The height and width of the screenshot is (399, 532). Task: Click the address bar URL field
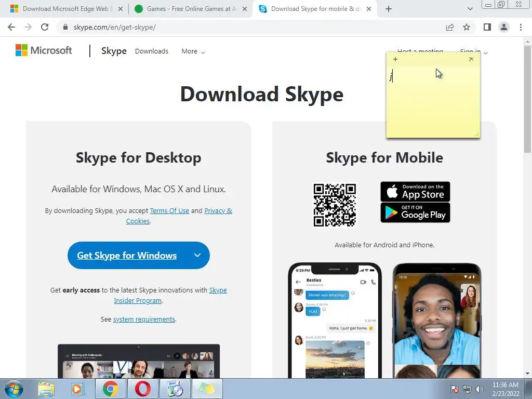(251, 27)
